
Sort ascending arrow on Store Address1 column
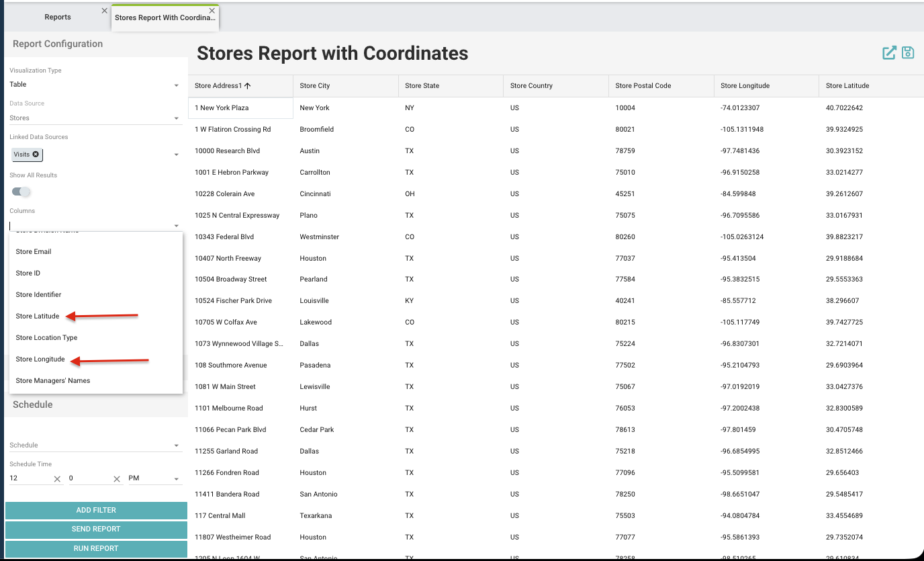point(248,85)
